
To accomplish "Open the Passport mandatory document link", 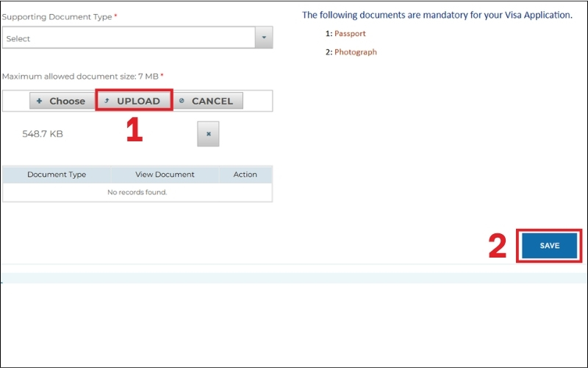I will pyautogui.click(x=350, y=34).
